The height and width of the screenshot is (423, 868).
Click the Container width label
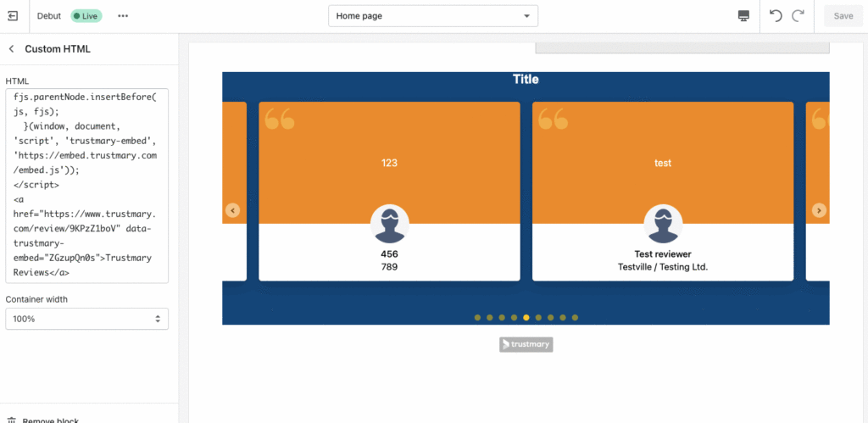click(x=36, y=299)
